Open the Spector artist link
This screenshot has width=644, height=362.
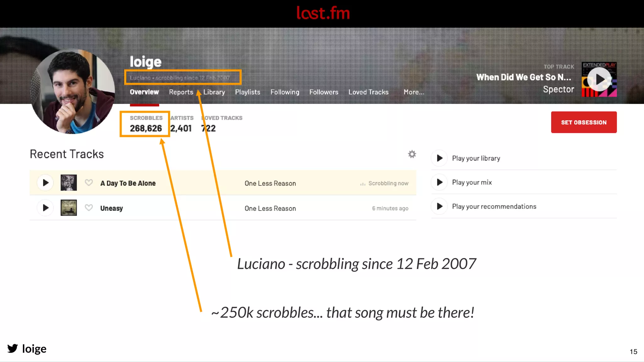(558, 90)
